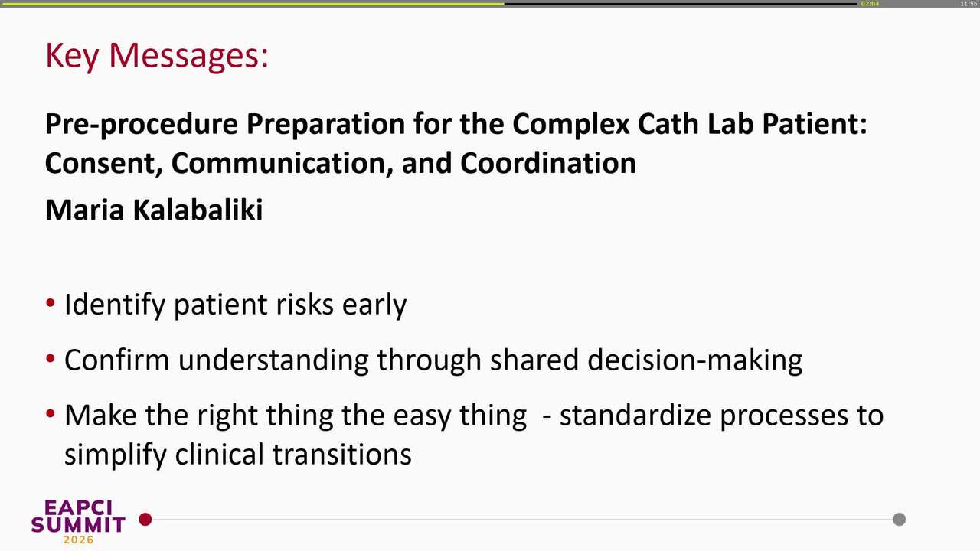Click the 'simplify clinical transitions' text line

click(x=238, y=455)
